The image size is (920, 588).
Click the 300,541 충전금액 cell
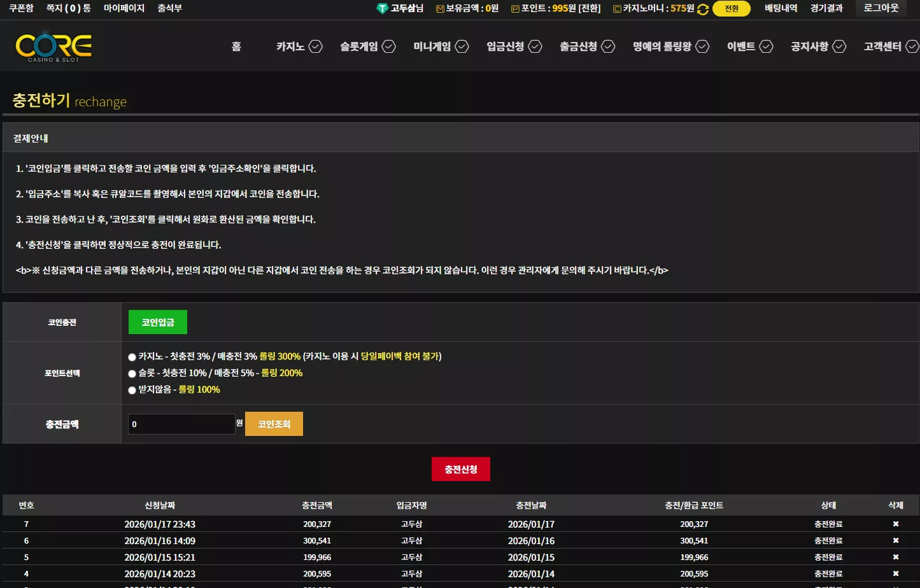pyautogui.click(x=317, y=541)
